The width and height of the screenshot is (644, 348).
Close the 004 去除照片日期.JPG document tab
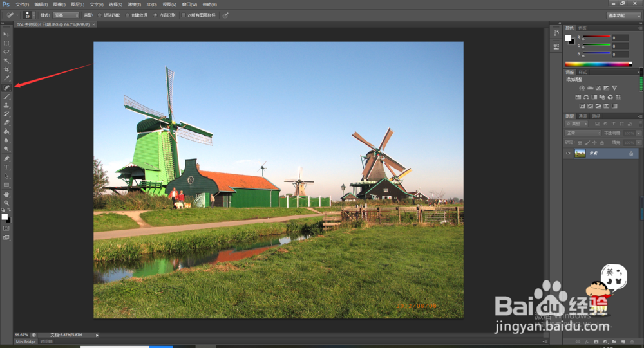coord(93,24)
